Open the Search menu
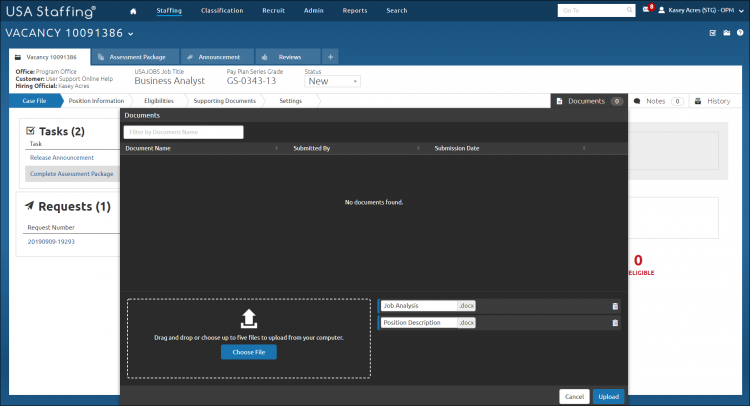 (397, 11)
